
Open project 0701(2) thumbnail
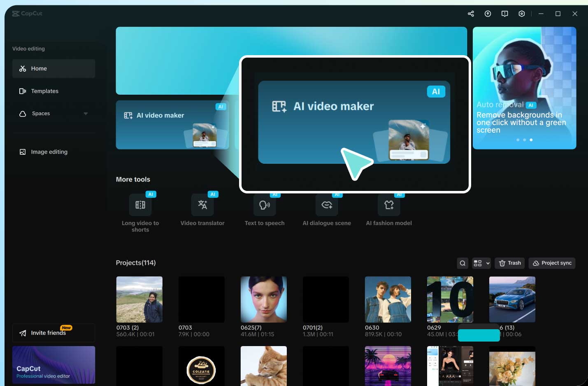tap(326, 299)
